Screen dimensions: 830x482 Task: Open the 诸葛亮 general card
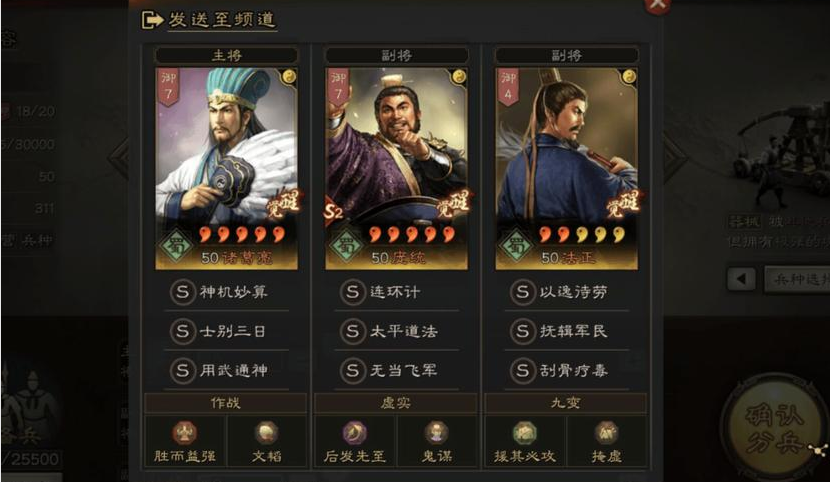227,168
